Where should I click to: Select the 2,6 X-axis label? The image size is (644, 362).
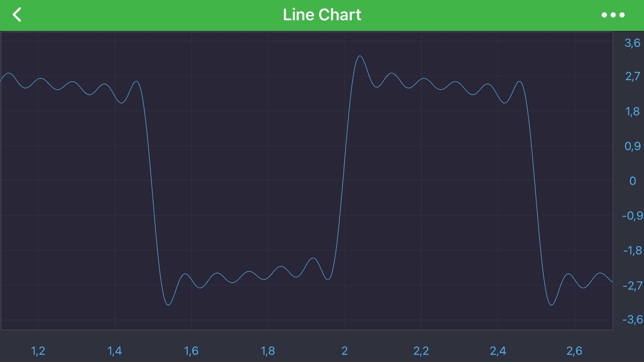click(574, 351)
